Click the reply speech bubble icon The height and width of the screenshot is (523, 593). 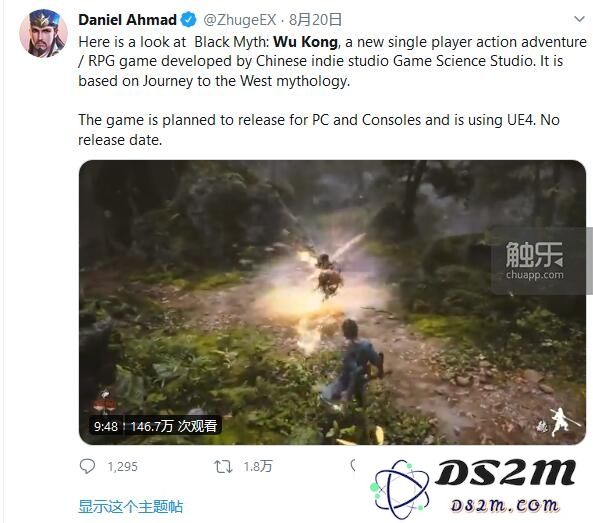pyautogui.click(x=87, y=466)
